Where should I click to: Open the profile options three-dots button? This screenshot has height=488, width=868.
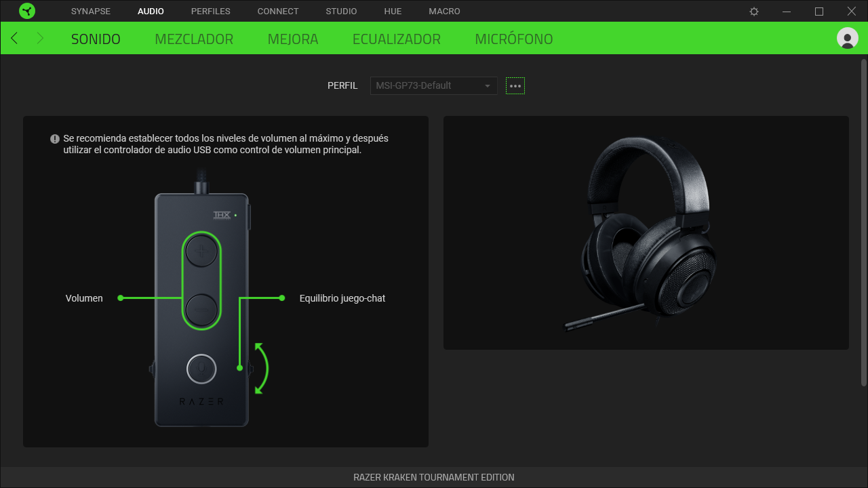515,86
